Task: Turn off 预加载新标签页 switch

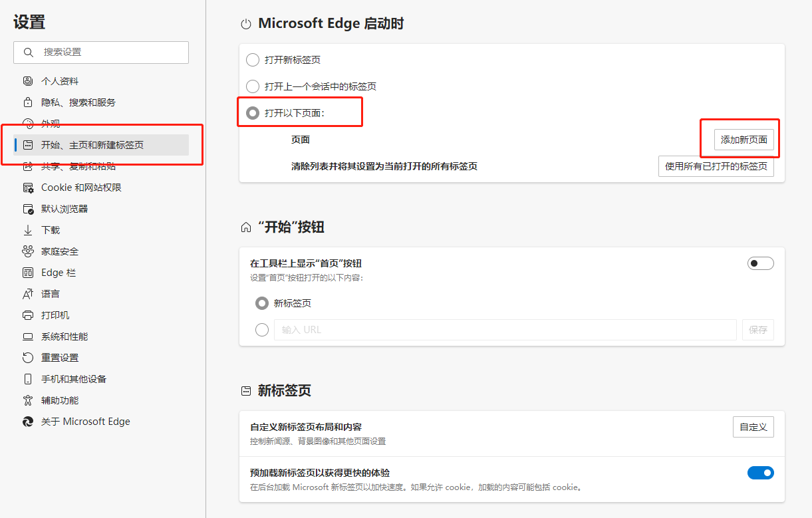Action: [x=761, y=473]
